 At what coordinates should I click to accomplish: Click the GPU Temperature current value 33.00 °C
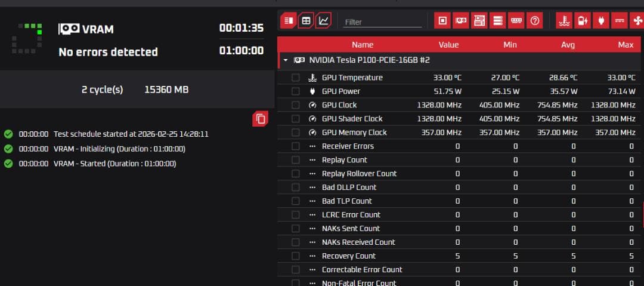tap(447, 78)
